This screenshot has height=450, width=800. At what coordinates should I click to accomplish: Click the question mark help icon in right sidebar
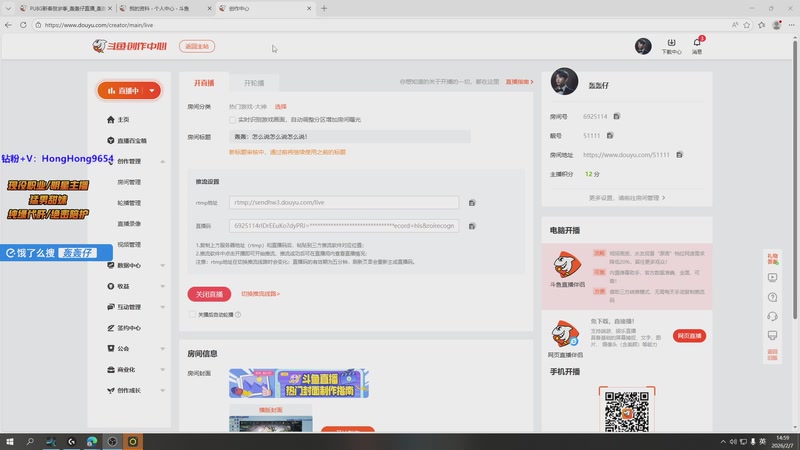point(772,297)
